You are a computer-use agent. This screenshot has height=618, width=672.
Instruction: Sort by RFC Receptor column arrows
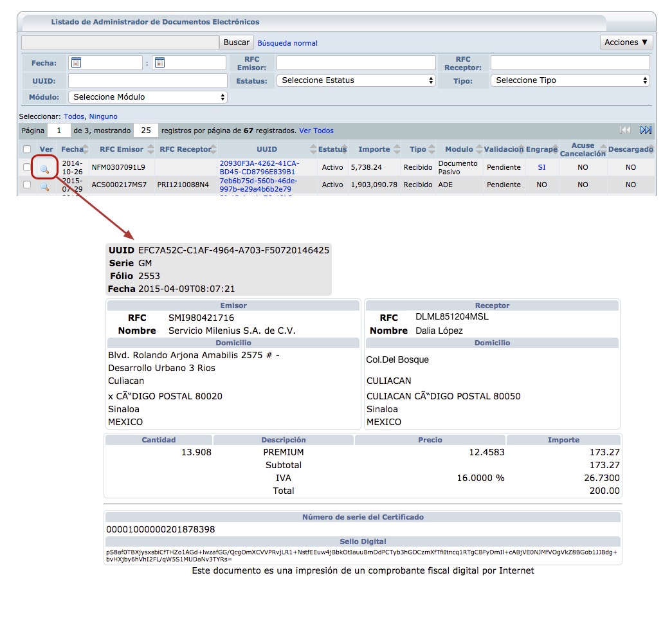point(213,149)
